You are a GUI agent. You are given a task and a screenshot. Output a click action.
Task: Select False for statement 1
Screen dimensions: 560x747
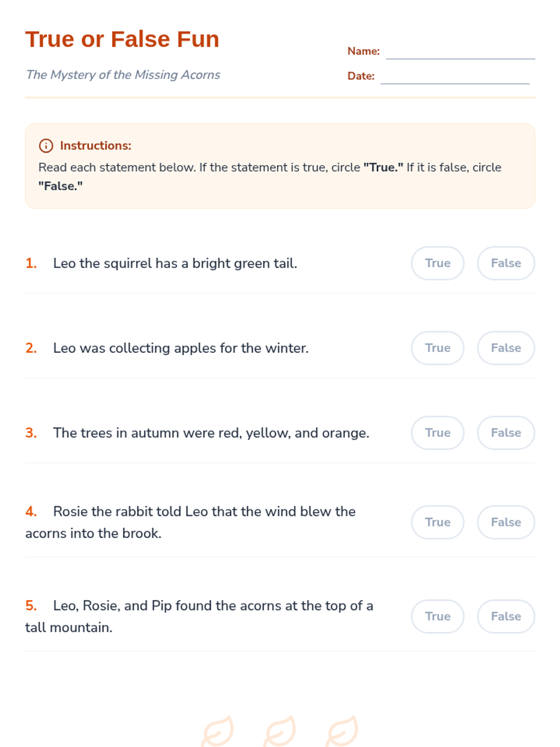click(x=505, y=263)
